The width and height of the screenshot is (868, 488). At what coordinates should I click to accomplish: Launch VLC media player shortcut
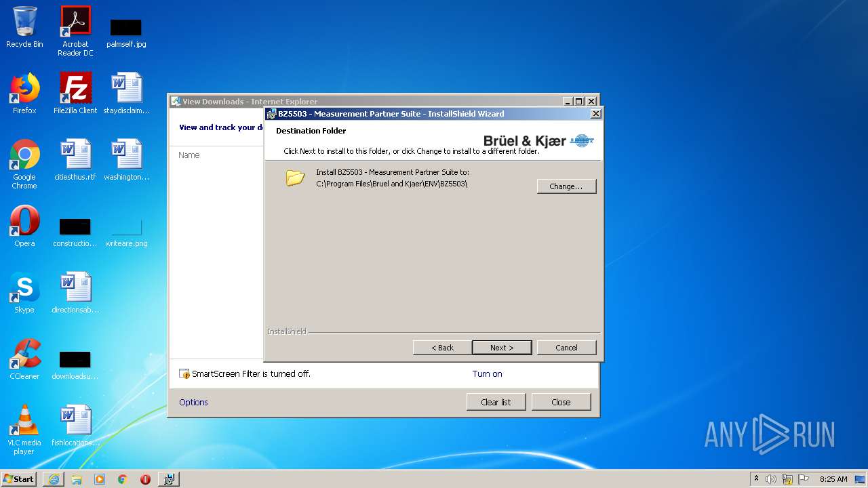[24, 430]
